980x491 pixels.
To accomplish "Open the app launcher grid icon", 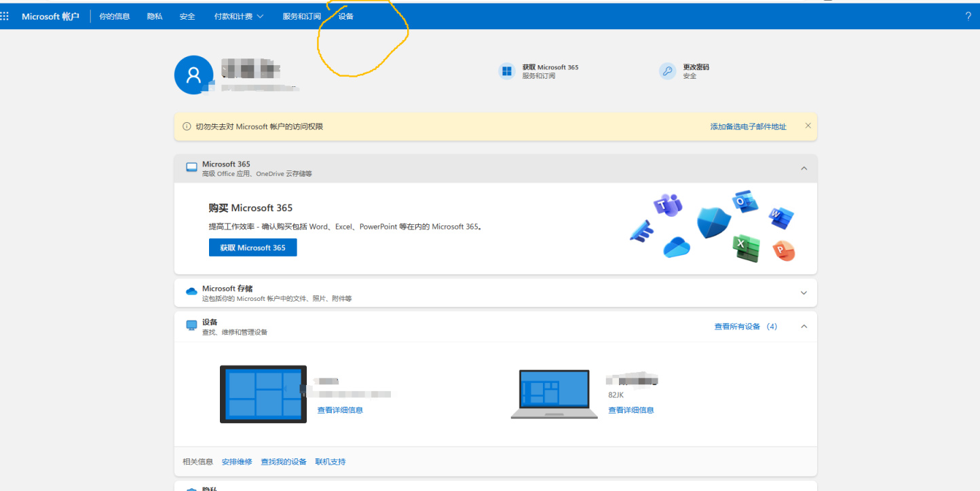I will point(5,16).
